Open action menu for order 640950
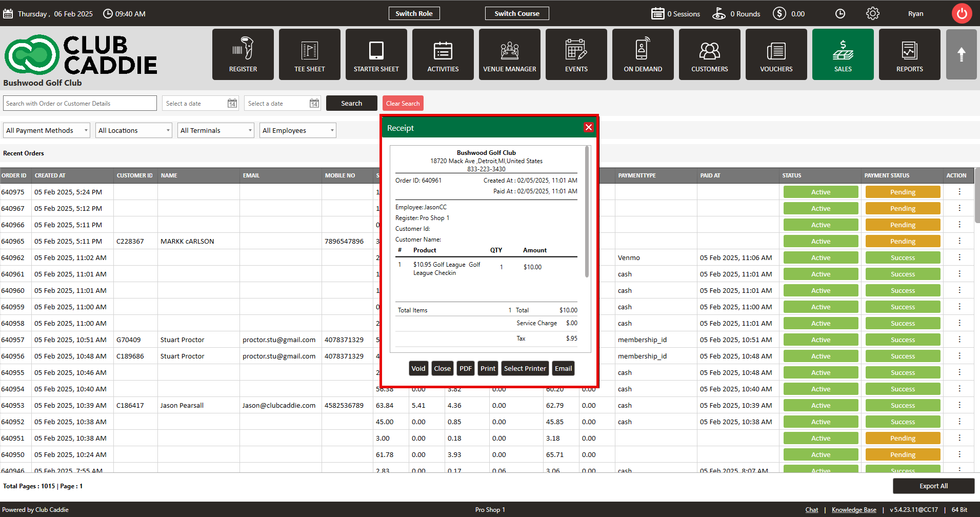The image size is (980, 517). coord(959,454)
